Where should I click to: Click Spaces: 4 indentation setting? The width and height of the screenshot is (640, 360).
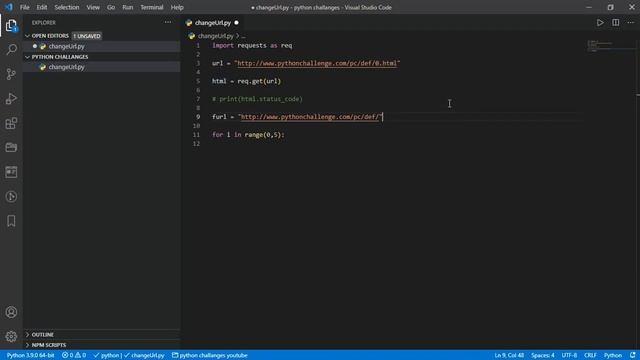(x=543, y=356)
